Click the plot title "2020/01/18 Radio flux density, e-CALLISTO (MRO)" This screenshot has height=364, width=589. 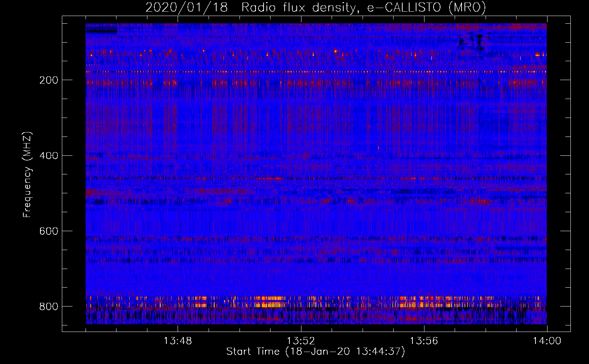pos(316,7)
